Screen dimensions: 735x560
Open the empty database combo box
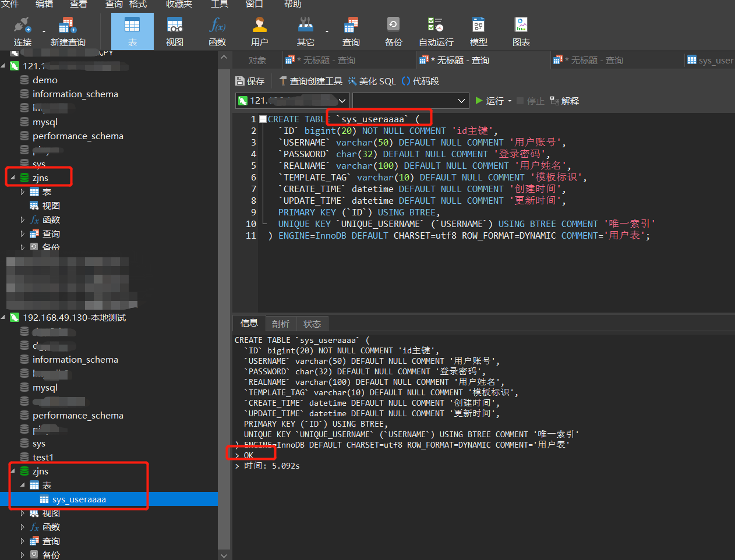click(411, 101)
